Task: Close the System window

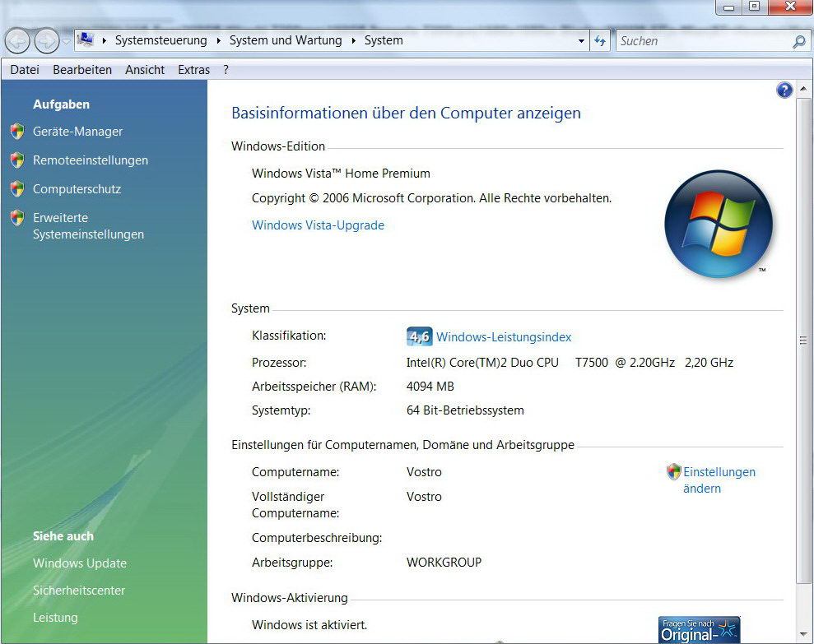Action: coord(789,7)
